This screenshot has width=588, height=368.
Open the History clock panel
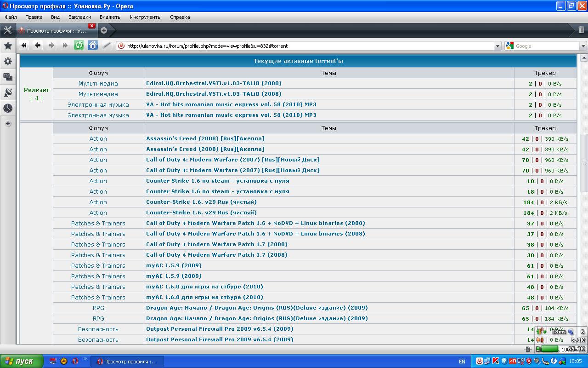point(8,108)
